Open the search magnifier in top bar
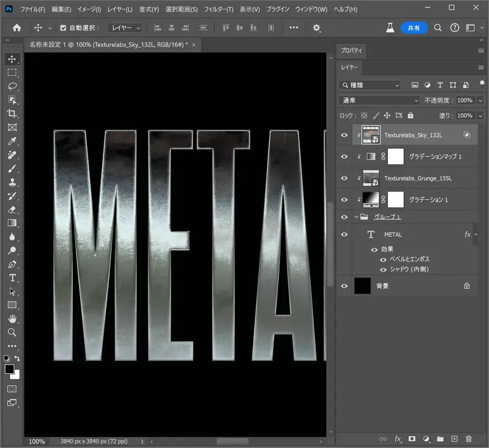The image size is (489, 448). (x=438, y=28)
